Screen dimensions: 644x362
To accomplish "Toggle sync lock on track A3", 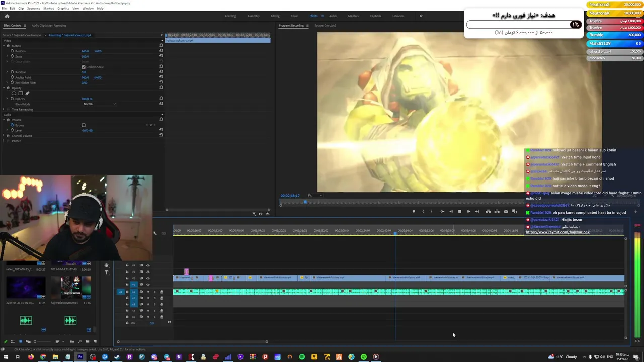I will 141,304.
